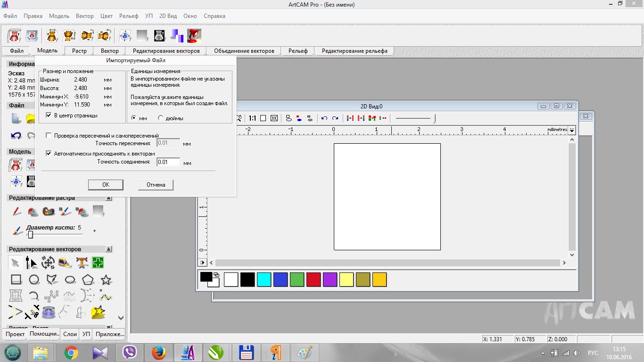644x362 pixels.
Task: Open the vector text tool
Action: pyautogui.click(x=83, y=263)
